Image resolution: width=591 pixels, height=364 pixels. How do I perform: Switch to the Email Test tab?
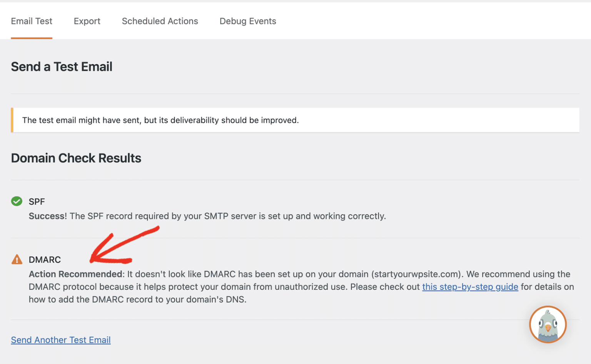[x=32, y=21]
